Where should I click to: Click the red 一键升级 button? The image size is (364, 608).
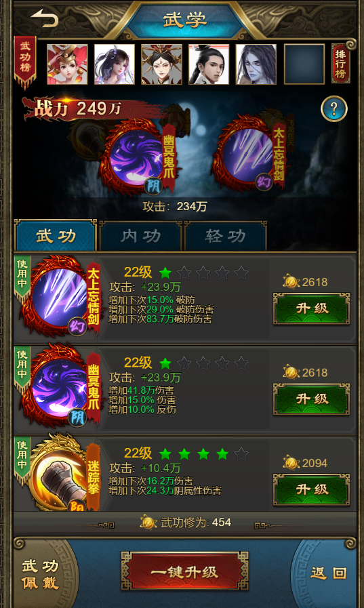coord(184,571)
